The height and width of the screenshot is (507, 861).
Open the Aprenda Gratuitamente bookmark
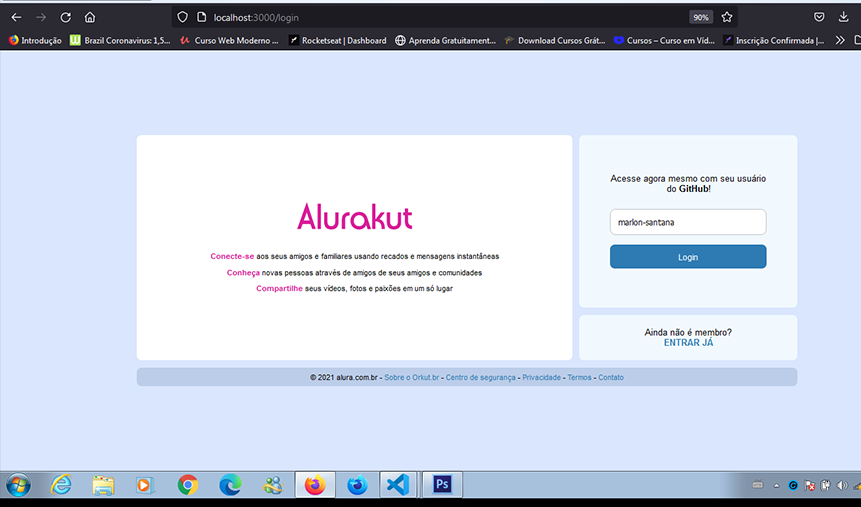point(445,41)
